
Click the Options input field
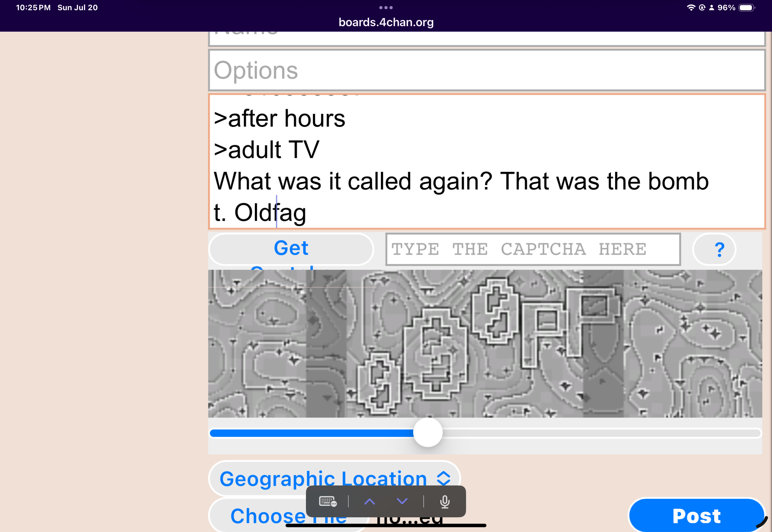[x=487, y=70]
